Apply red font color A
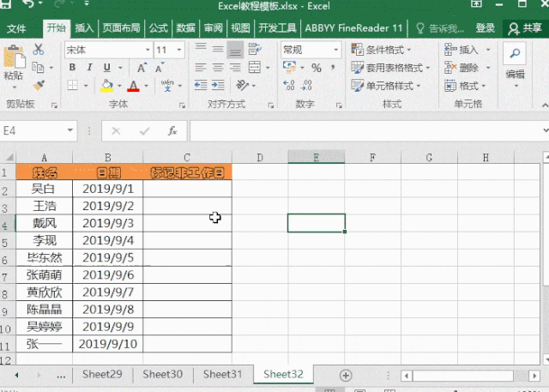This screenshot has width=549, height=392. click(x=134, y=86)
